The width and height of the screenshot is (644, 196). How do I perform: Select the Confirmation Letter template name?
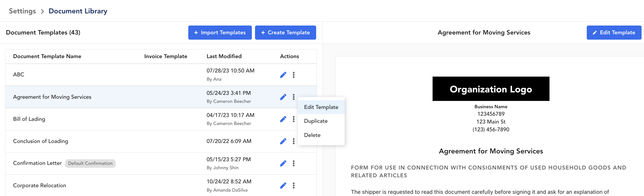point(37,163)
